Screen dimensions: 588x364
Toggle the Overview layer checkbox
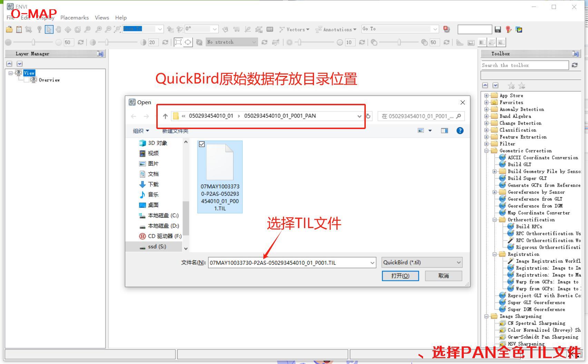[27, 80]
